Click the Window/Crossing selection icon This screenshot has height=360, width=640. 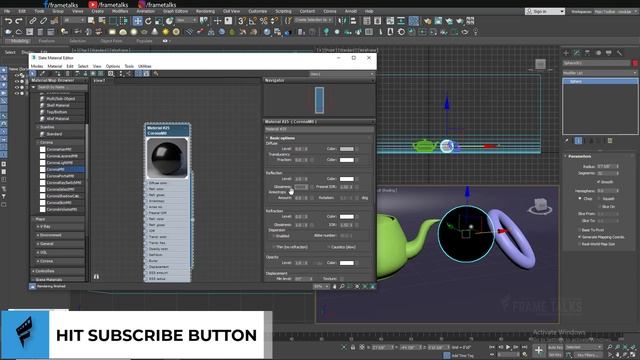[x=123, y=21]
